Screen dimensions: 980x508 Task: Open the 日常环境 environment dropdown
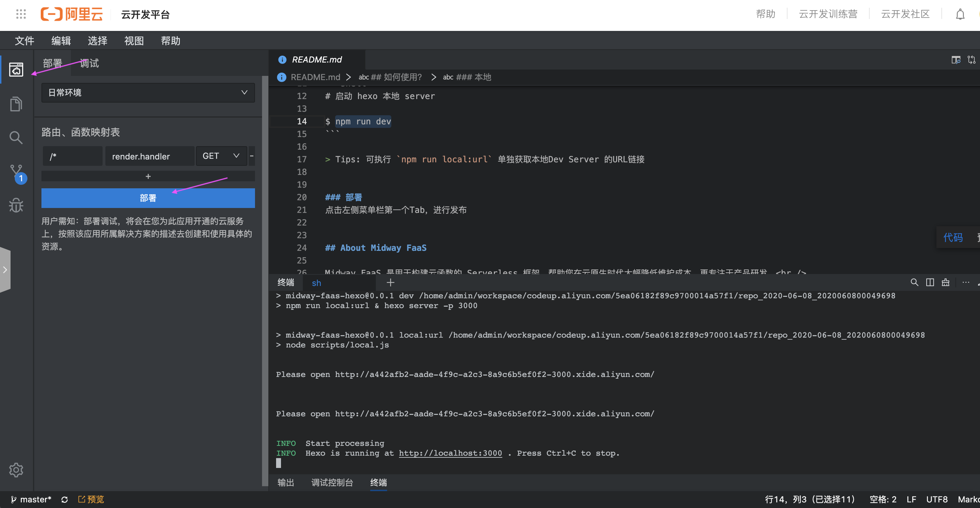[x=148, y=92]
